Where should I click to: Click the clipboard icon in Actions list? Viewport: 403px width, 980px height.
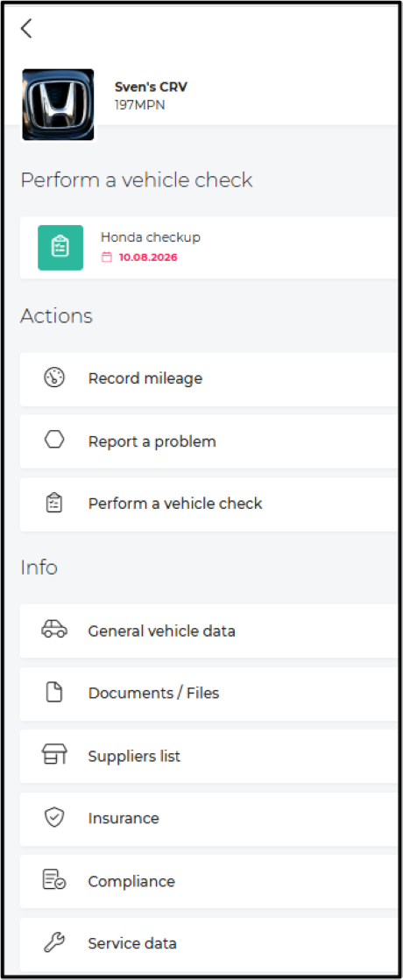[54, 503]
